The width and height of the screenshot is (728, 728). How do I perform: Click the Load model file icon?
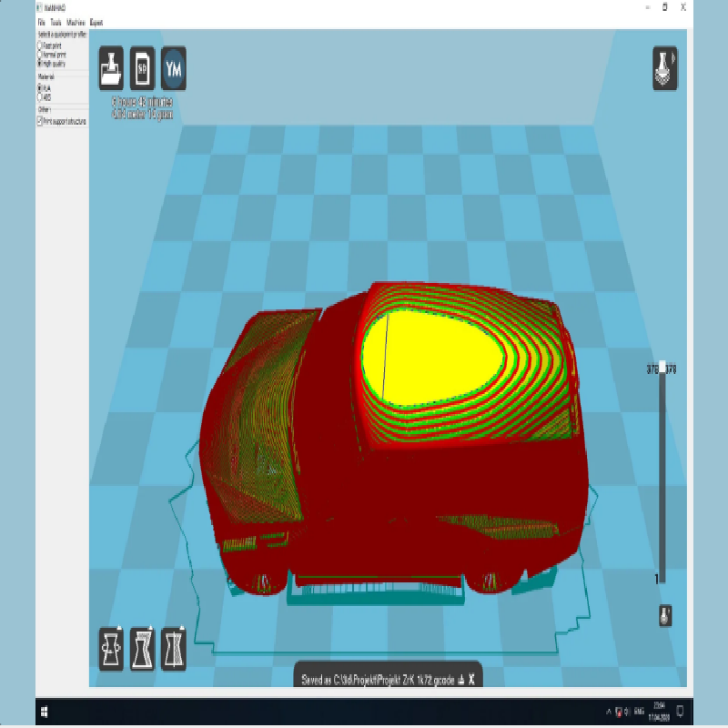[111, 69]
